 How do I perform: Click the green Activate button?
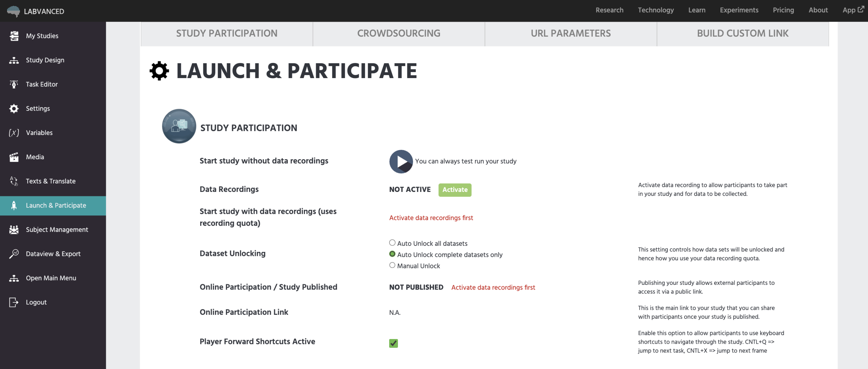(455, 190)
